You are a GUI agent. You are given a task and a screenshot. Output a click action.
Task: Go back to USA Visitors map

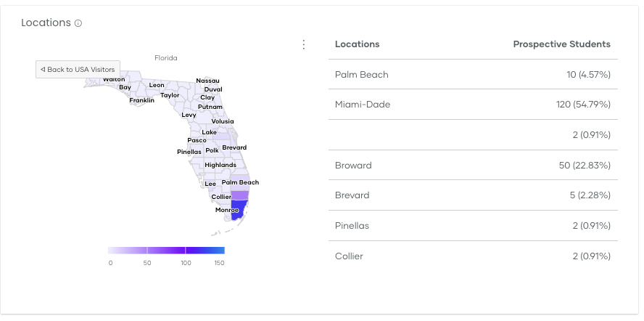coord(78,70)
